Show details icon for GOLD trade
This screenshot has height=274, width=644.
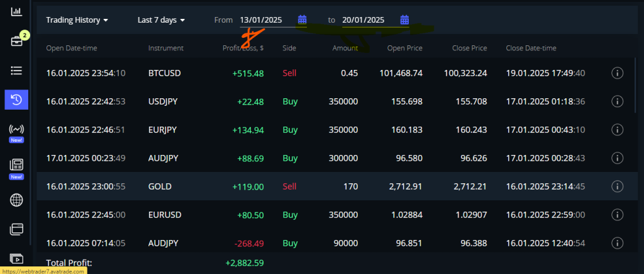pos(617,186)
